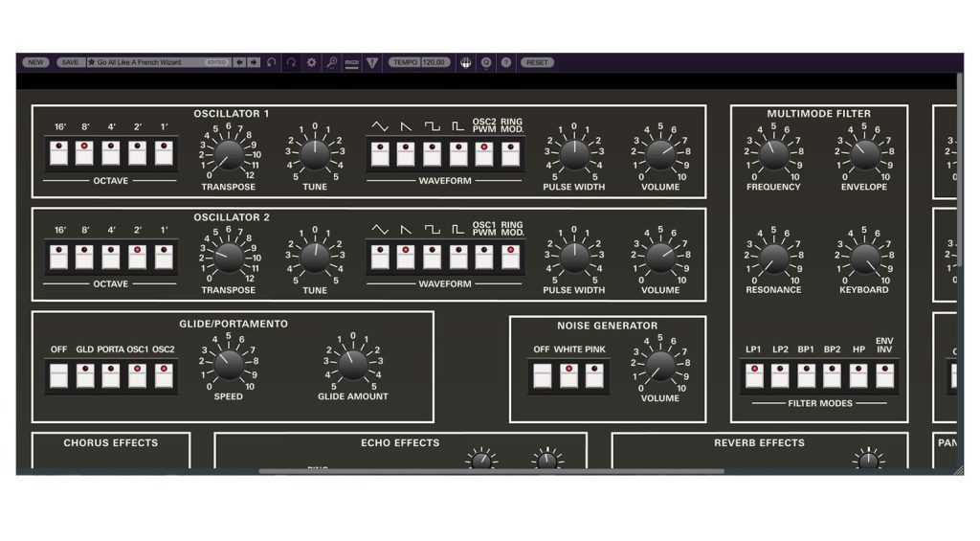Click the TEMPO label button

tap(405, 62)
